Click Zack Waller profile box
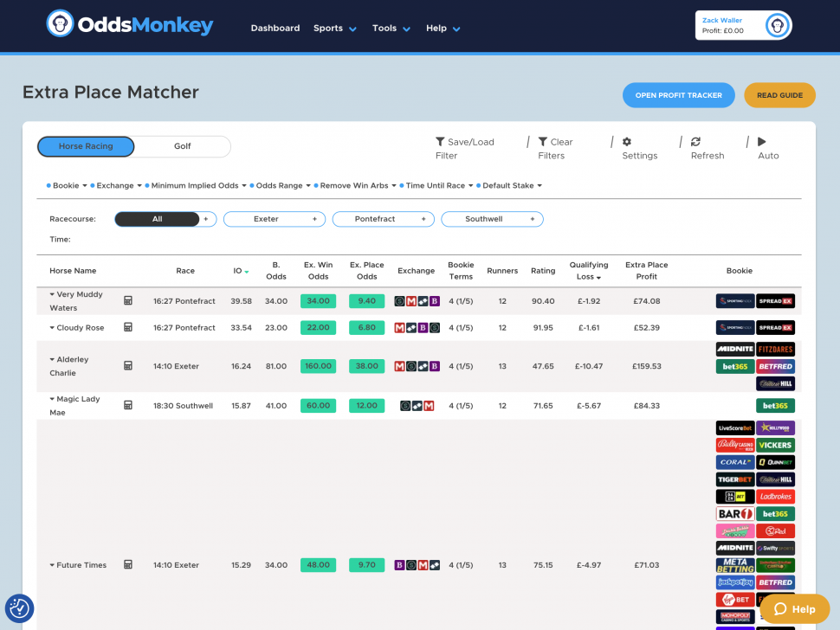 (743, 25)
